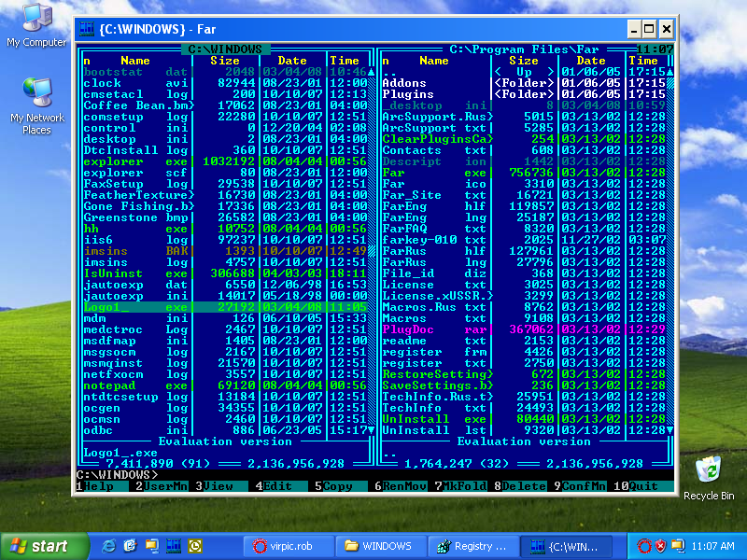
Task: Launch Far from the Quick Launch bar
Action: point(174,546)
